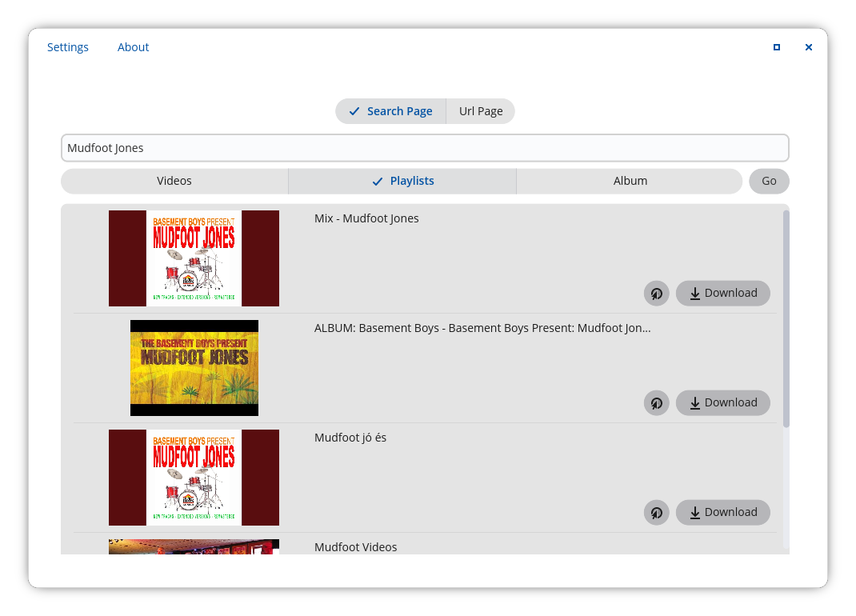This screenshot has height=616, width=856.
Task: Click the round open-link icon for the ALBUM: Basement Boys result
Action: tap(656, 403)
